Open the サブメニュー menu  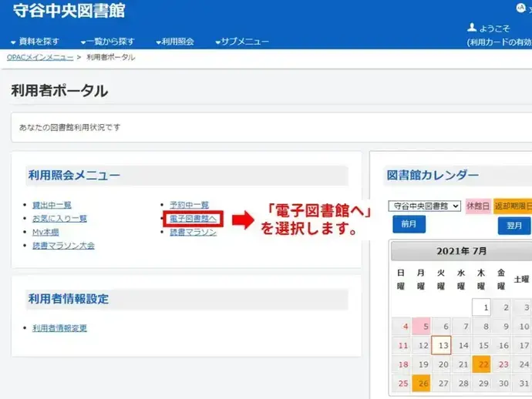coord(242,42)
